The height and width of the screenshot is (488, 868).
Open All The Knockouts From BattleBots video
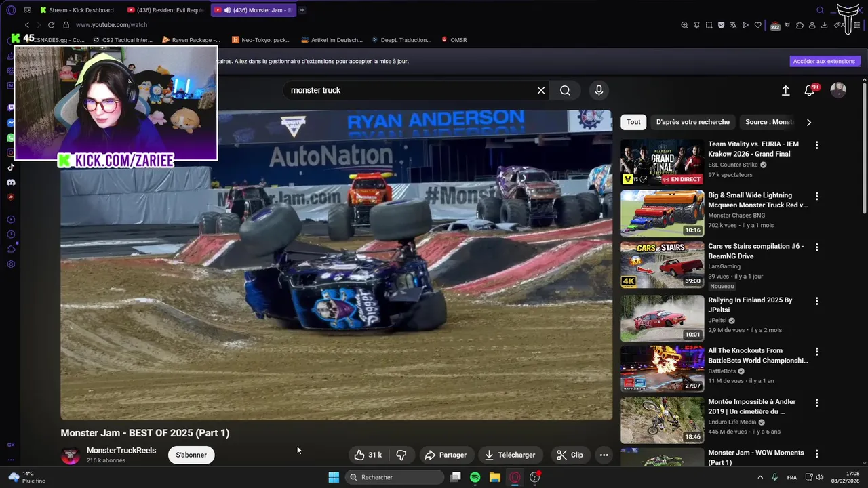point(758,356)
